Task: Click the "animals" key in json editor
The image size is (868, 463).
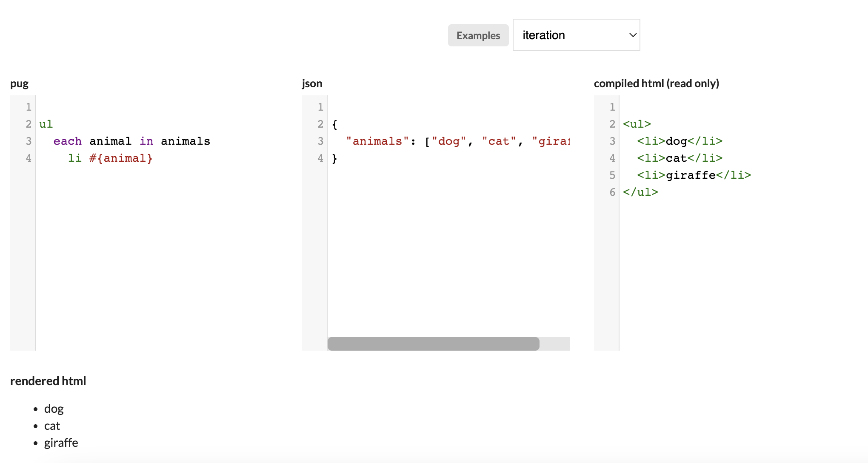Action: (x=377, y=141)
